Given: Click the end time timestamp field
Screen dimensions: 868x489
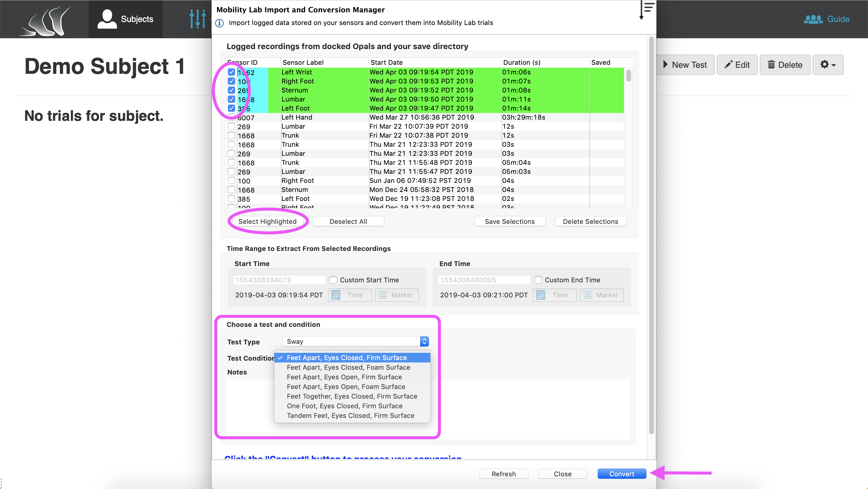Looking at the screenshot, I should (x=484, y=280).
